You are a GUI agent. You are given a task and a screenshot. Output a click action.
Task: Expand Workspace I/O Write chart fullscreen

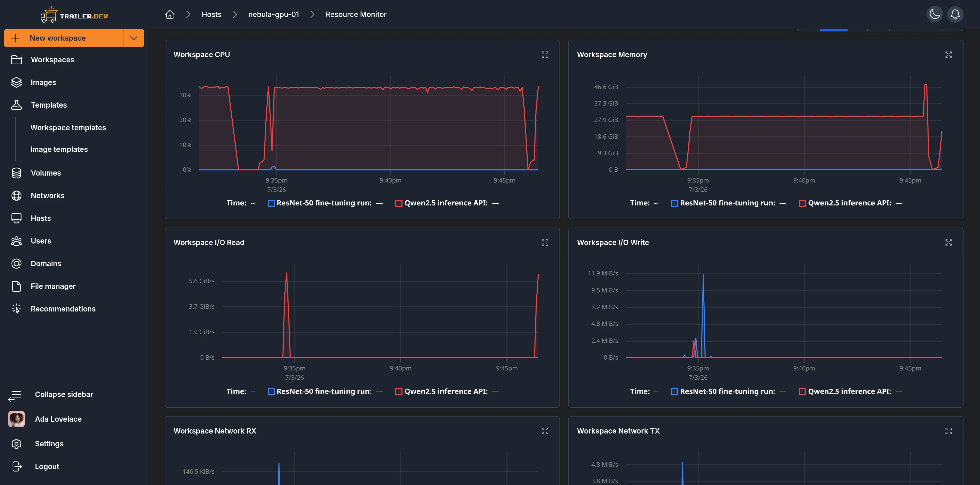coord(948,243)
